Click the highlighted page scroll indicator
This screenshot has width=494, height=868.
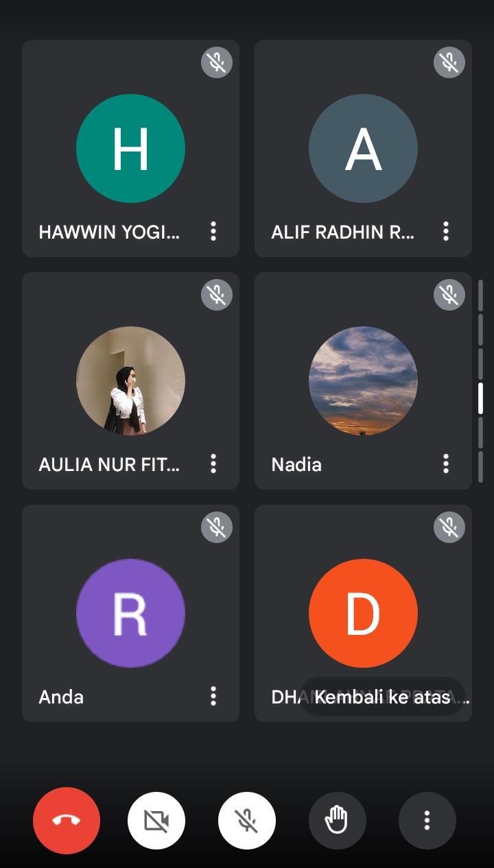coord(480,398)
